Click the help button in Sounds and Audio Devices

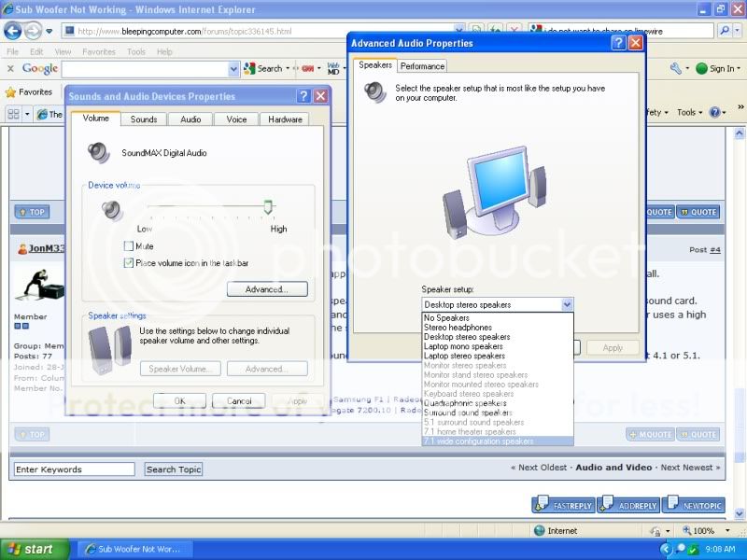303,96
